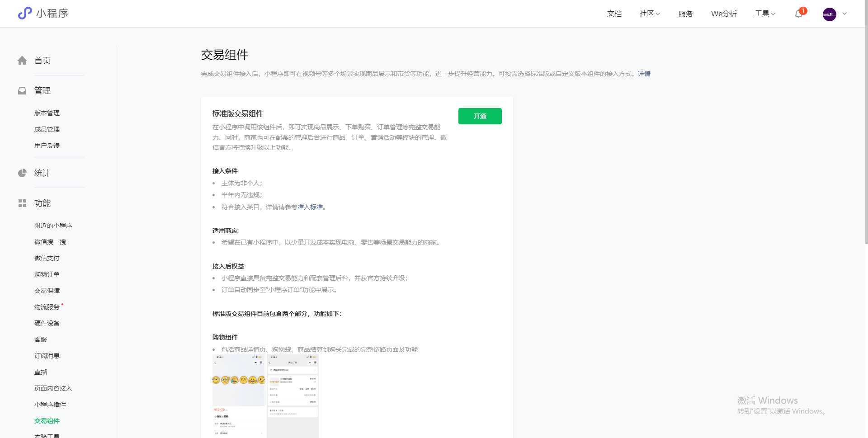Open 微信搜一搜 page
The height and width of the screenshot is (438, 868).
[50, 242]
